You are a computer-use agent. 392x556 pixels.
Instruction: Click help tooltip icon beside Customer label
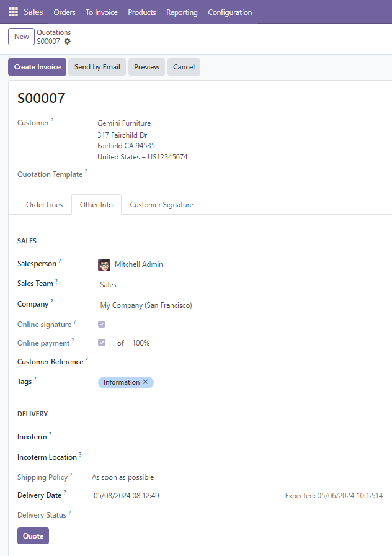(52, 120)
